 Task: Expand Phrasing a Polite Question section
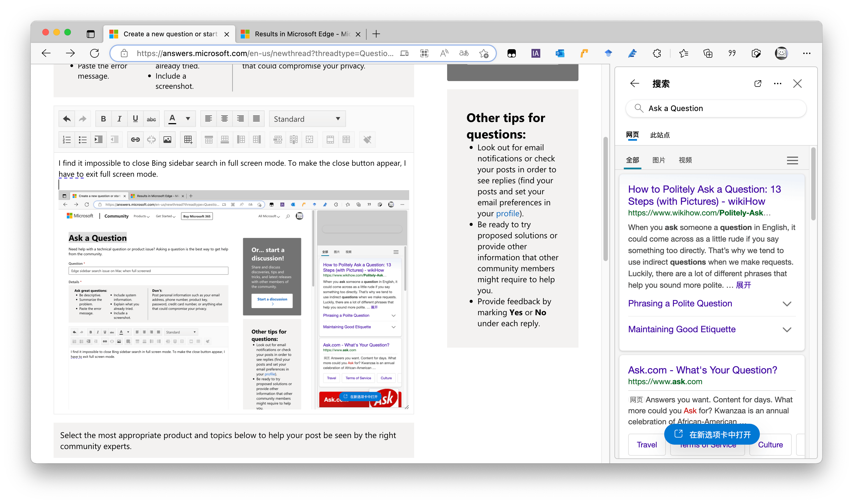(786, 304)
